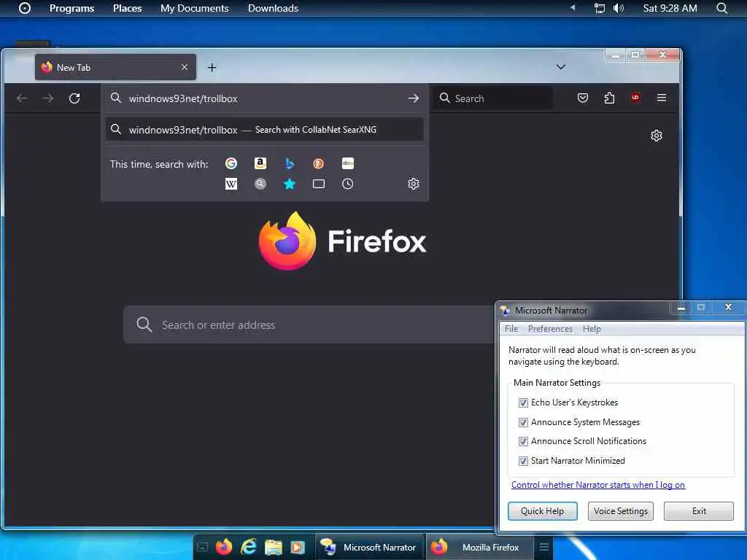Open media player icon in taskbar
This screenshot has width=747, height=560.
pos(298,547)
